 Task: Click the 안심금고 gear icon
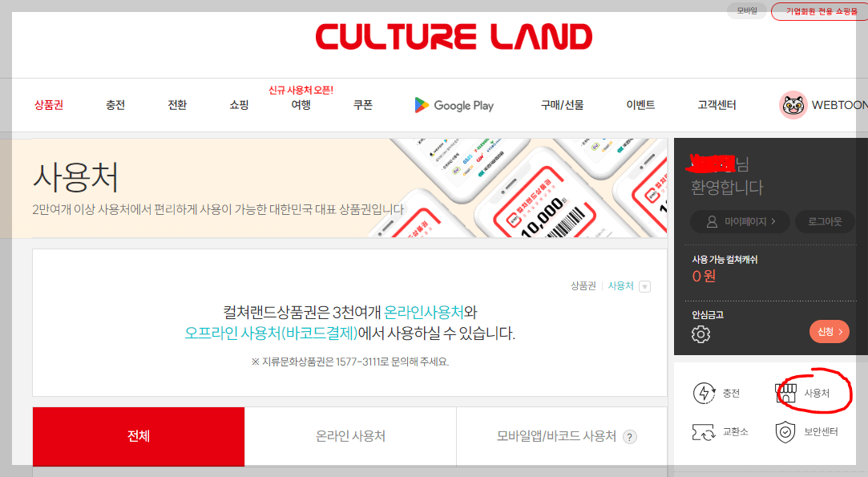click(700, 333)
